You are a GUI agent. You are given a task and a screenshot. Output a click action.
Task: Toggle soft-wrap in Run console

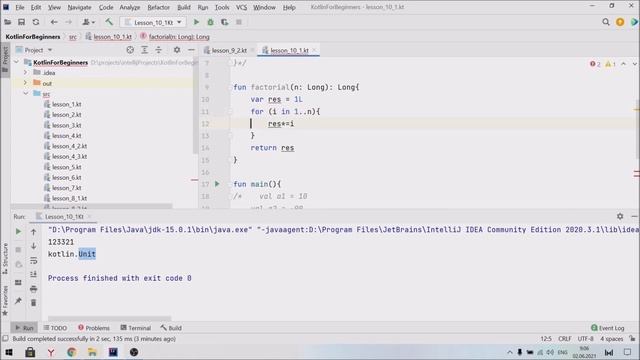point(33,260)
